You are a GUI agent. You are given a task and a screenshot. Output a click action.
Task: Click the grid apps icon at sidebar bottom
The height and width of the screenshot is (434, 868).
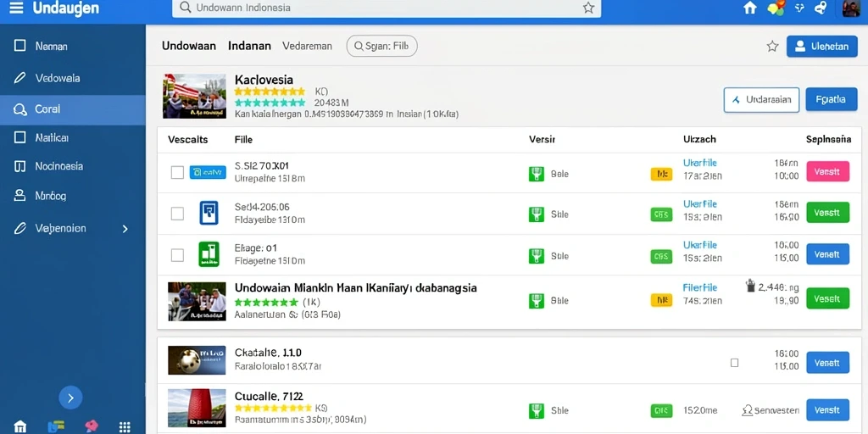[x=125, y=427]
